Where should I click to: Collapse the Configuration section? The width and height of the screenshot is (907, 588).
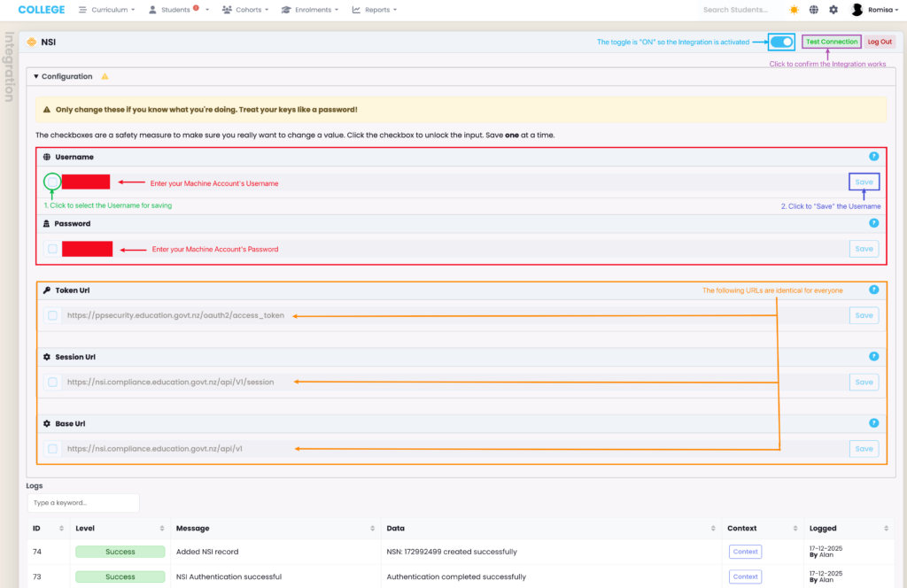(x=62, y=77)
